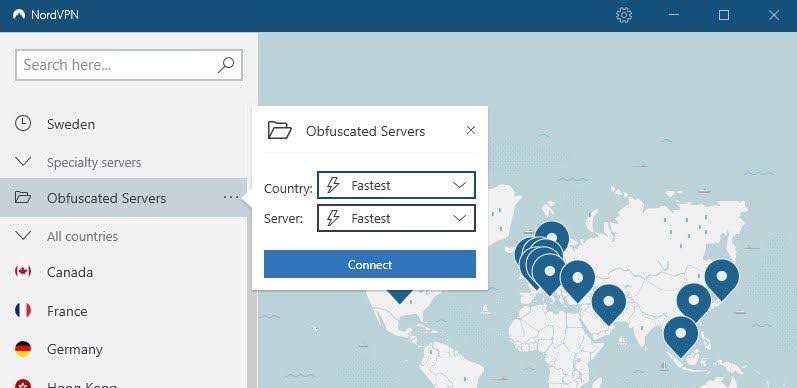Maximize the NordVPN window
The width and height of the screenshot is (797, 388).
(x=724, y=15)
